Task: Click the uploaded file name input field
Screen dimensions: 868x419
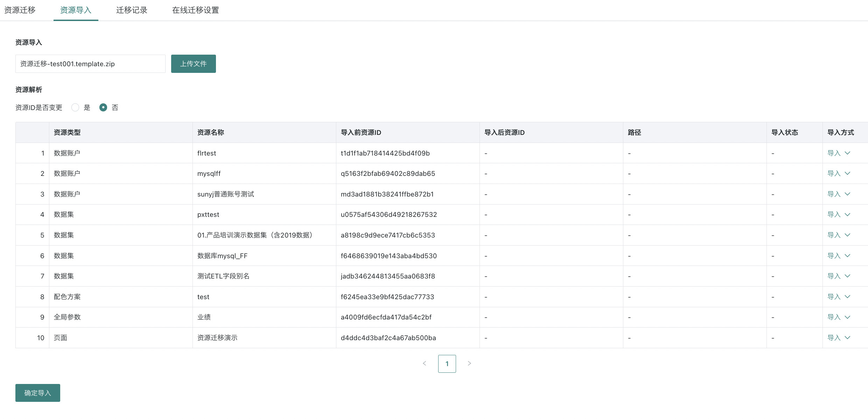Action: pyautogui.click(x=90, y=64)
